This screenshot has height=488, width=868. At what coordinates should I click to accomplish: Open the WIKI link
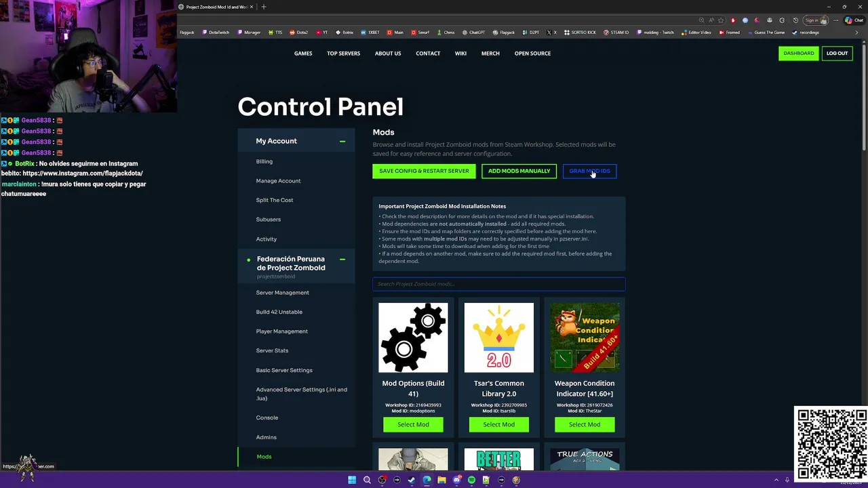(x=460, y=54)
